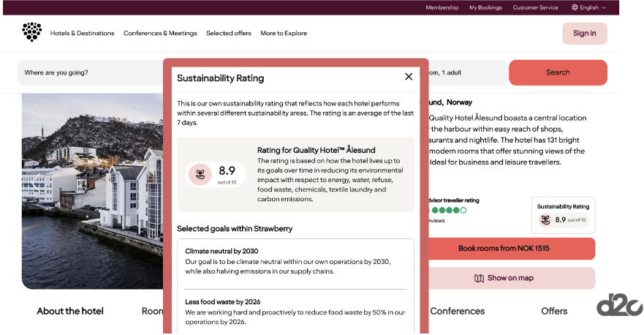Open Sustainability Rating badge on hotel page

(563, 215)
